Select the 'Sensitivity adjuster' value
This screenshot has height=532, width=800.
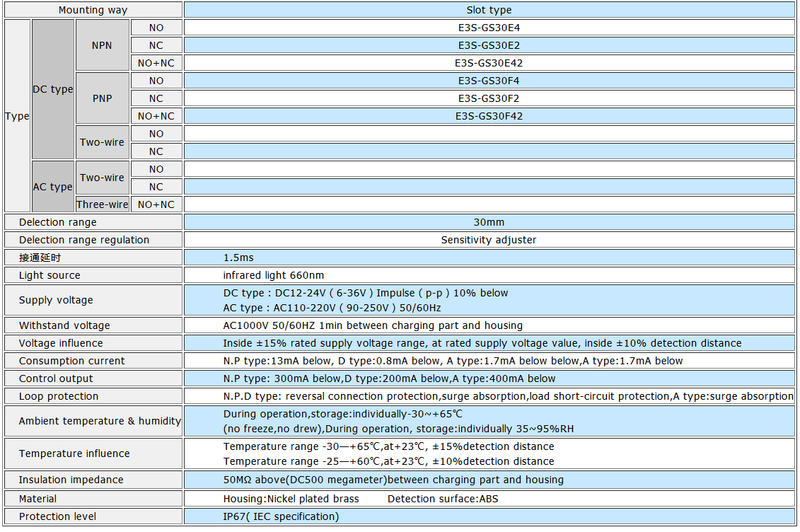(489, 240)
